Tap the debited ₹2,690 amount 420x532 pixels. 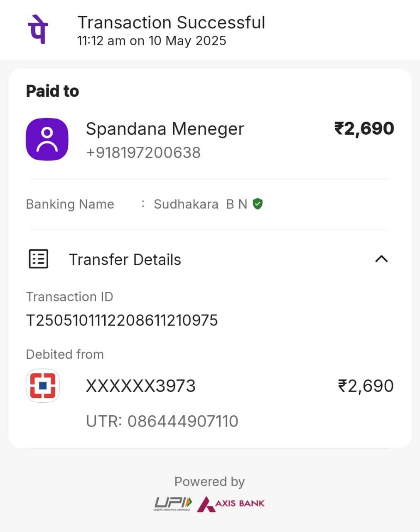coord(366,386)
